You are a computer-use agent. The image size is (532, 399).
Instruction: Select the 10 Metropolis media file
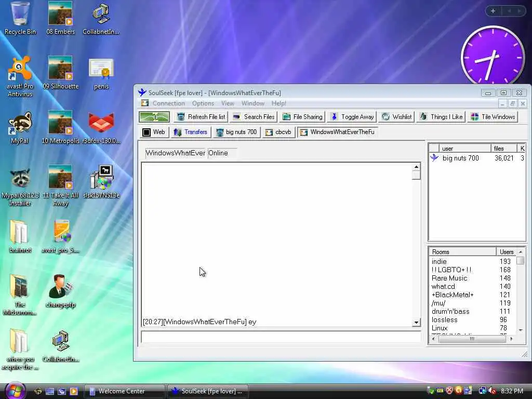click(x=60, y=127)
